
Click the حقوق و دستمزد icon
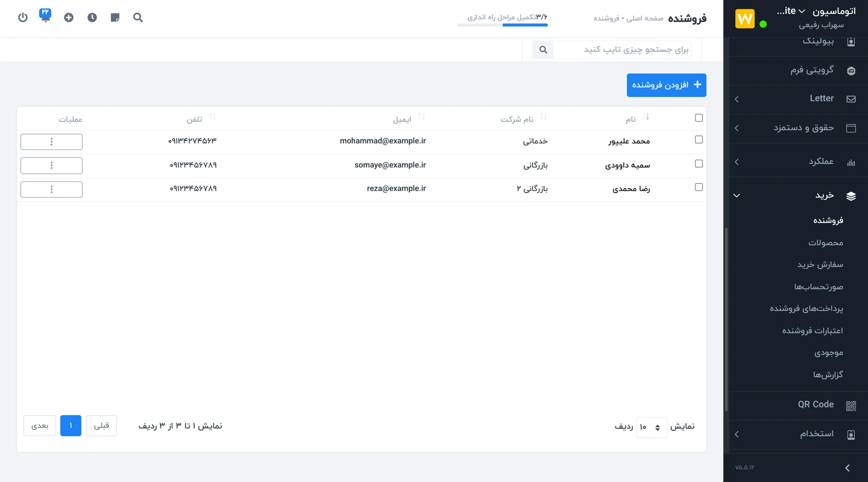point(851,128)
